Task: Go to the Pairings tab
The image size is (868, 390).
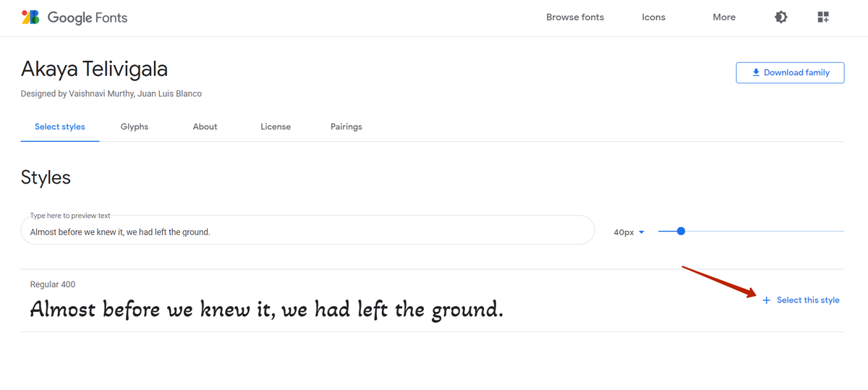Action: [346, 127]
